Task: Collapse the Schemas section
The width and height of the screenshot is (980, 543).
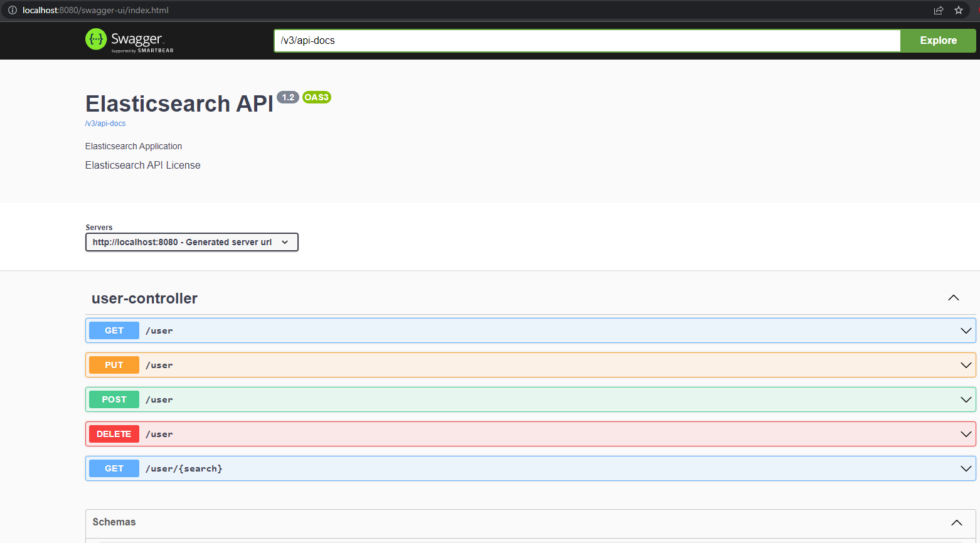Action: point(957,522)
